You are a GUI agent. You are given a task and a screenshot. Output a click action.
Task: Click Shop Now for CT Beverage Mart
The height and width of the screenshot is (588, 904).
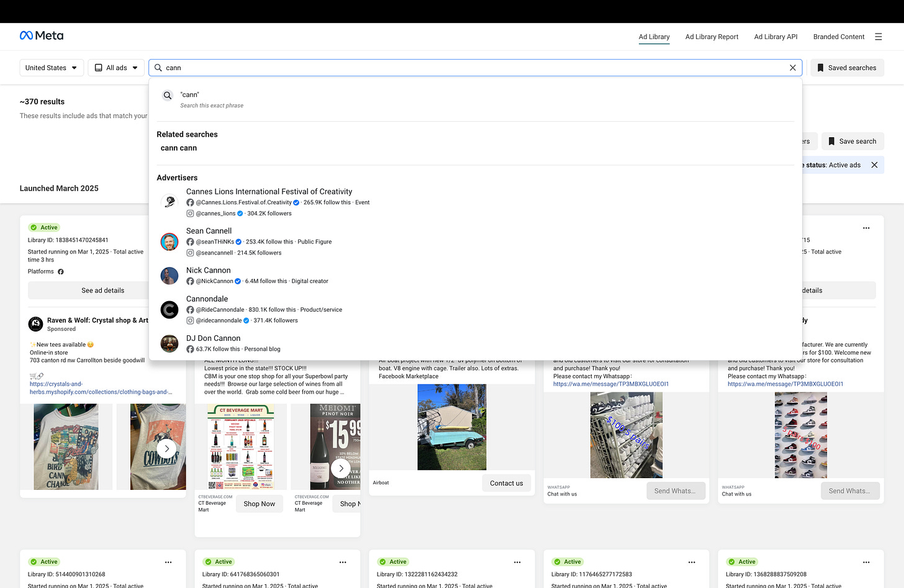click(259, 504)
